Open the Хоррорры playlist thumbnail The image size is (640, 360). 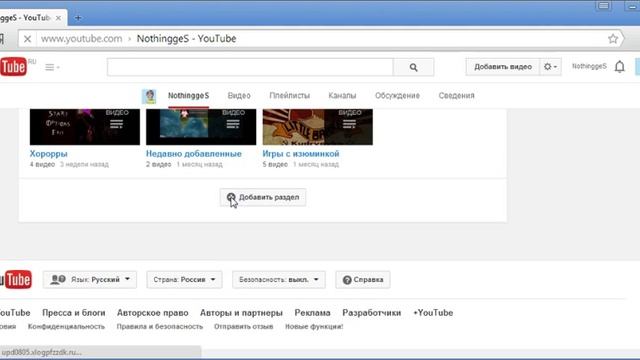pyautogui.click(x=85, y=127)
